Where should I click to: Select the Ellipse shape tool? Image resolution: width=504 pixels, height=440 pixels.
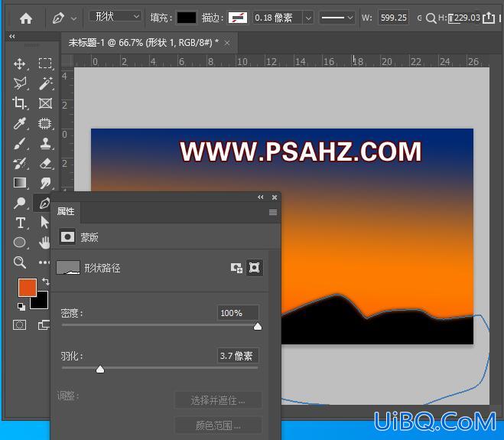(20, 243)
